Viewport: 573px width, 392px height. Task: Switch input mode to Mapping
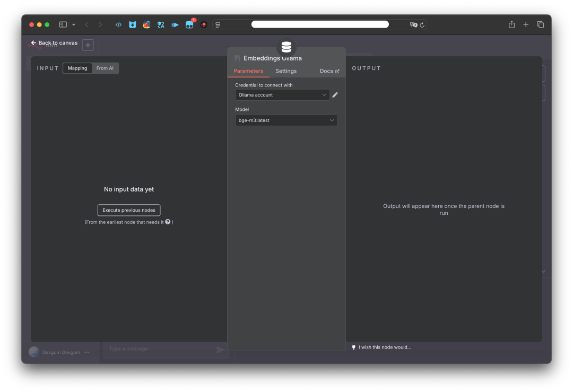pos(77,68)
